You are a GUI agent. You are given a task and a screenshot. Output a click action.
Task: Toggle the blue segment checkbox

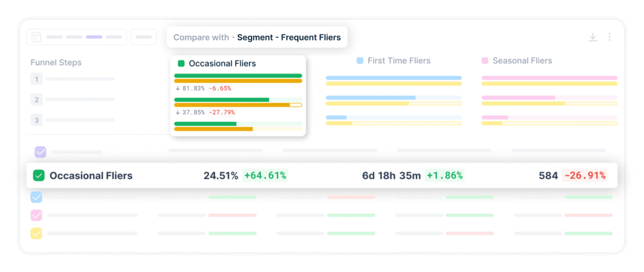(x=36, y=197)
